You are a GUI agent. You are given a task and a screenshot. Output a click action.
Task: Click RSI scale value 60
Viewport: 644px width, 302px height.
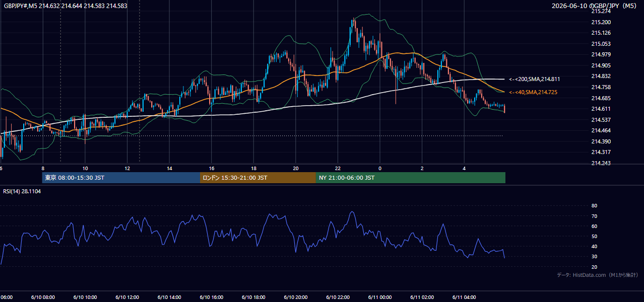coord(594,226)
